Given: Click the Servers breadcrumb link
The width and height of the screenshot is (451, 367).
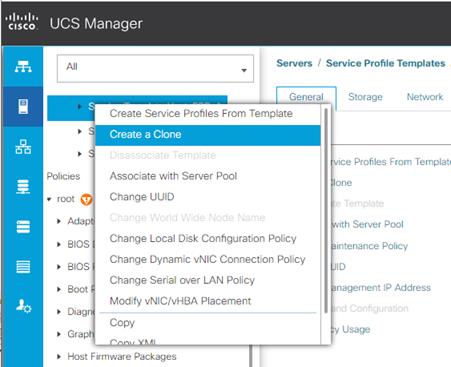Looking at the screenshot, I should [294, 63].
